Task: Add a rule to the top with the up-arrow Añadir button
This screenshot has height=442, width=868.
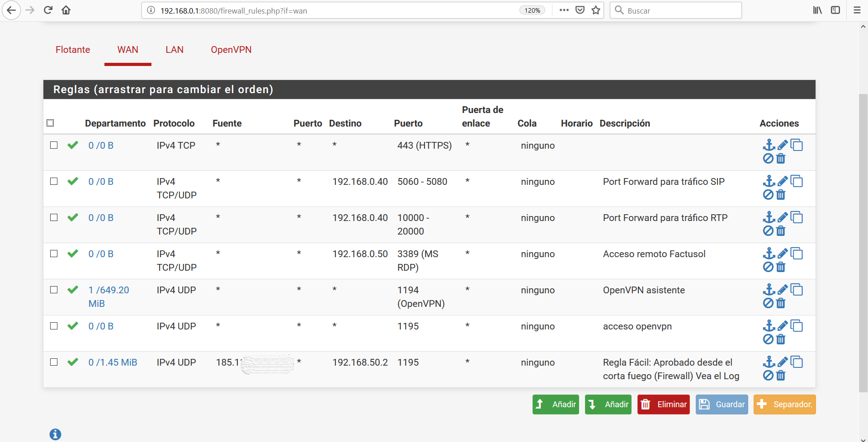Action: (x=556, y=404)
